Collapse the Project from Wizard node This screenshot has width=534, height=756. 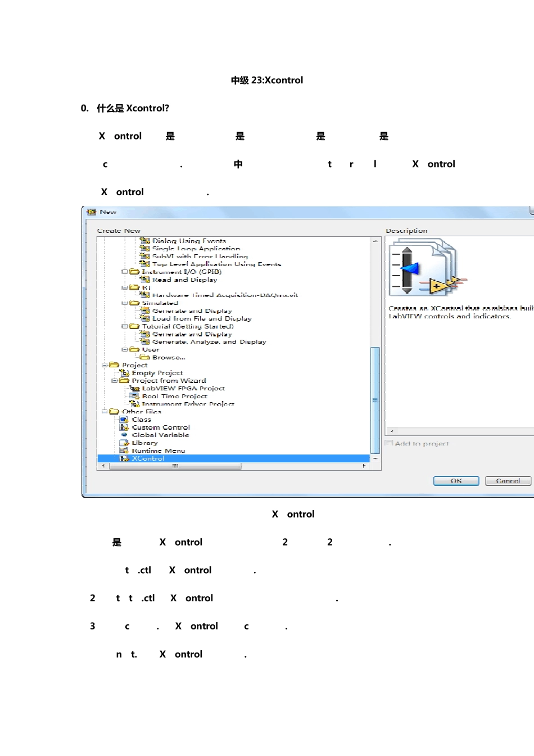[x=115, y=381]
